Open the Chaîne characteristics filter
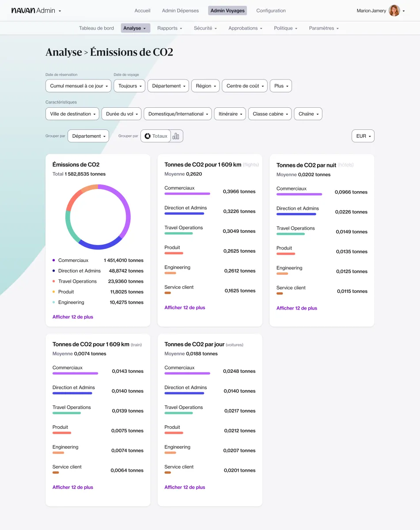 point(308,114)
